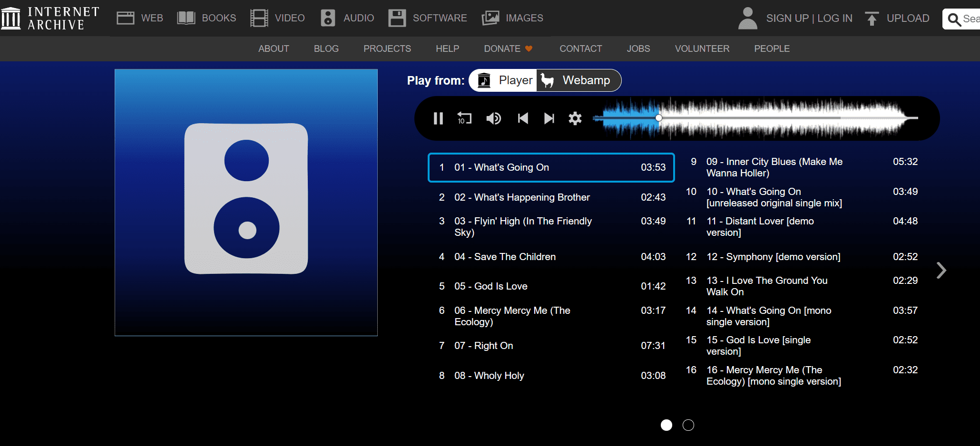Click the Upload arrow icon
The image size is (980, 446).
[x=872, y=19]
